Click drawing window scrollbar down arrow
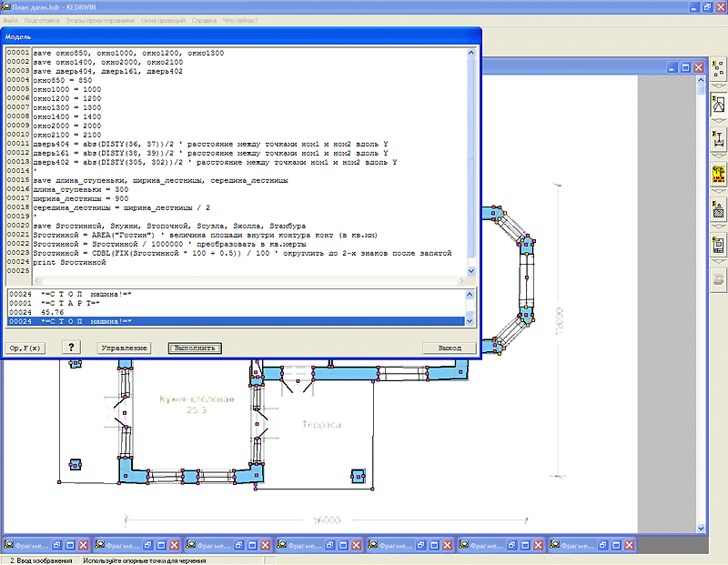The height and width of the screenshot is (565, 728). (701, 529)
